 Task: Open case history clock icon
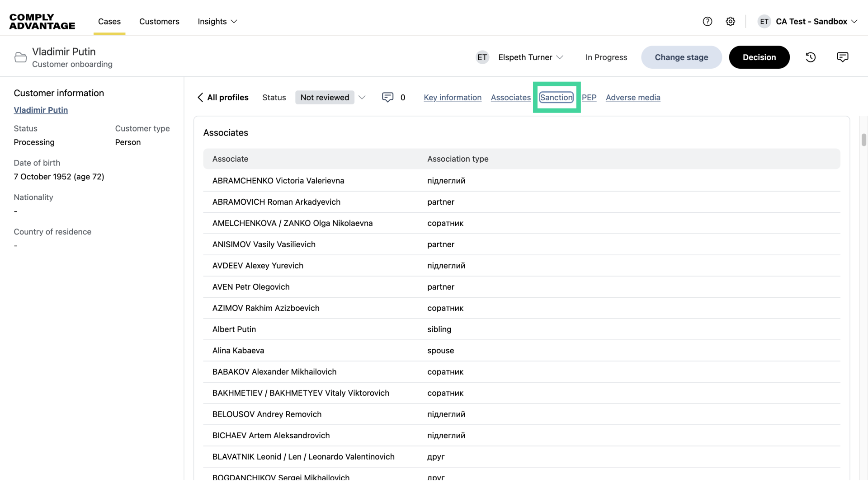pos(811,57)
